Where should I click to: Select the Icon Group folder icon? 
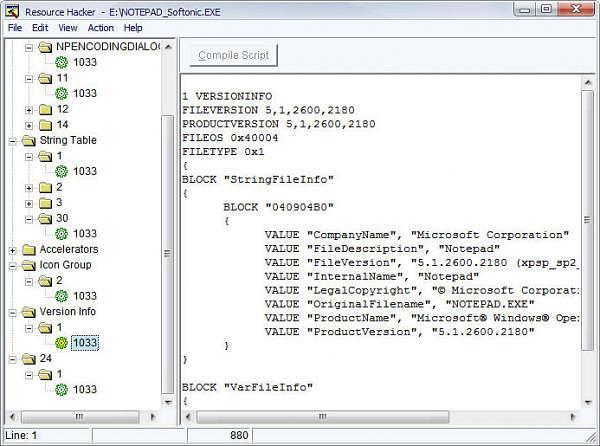pyautogui.click(x=29, y=265)
